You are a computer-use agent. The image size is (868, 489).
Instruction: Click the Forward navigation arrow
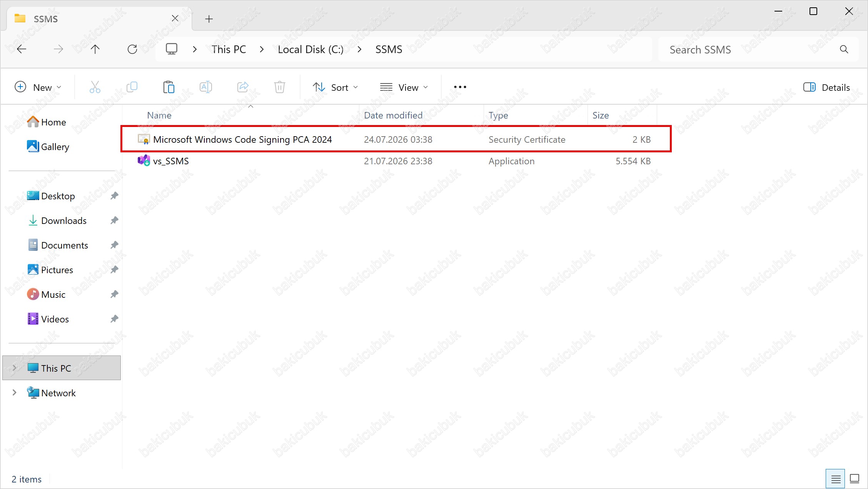(x=58, y=49)
